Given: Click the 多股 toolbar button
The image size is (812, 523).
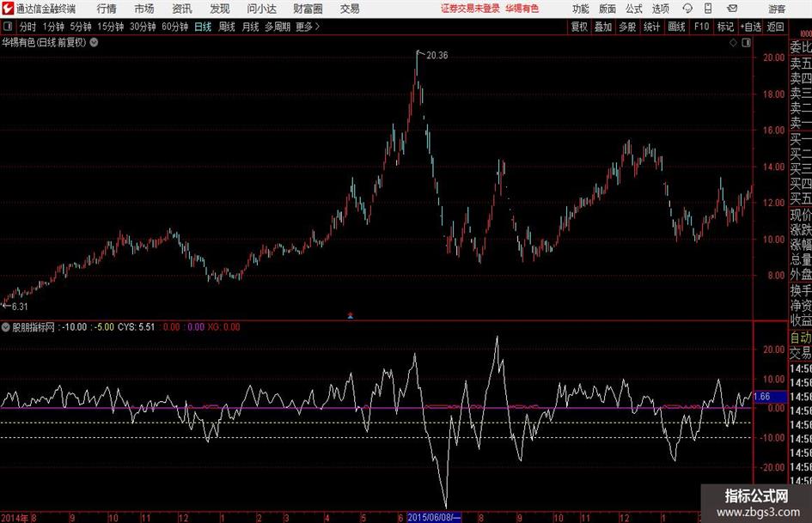Looking at the screenshot, I should coord(627,27).
